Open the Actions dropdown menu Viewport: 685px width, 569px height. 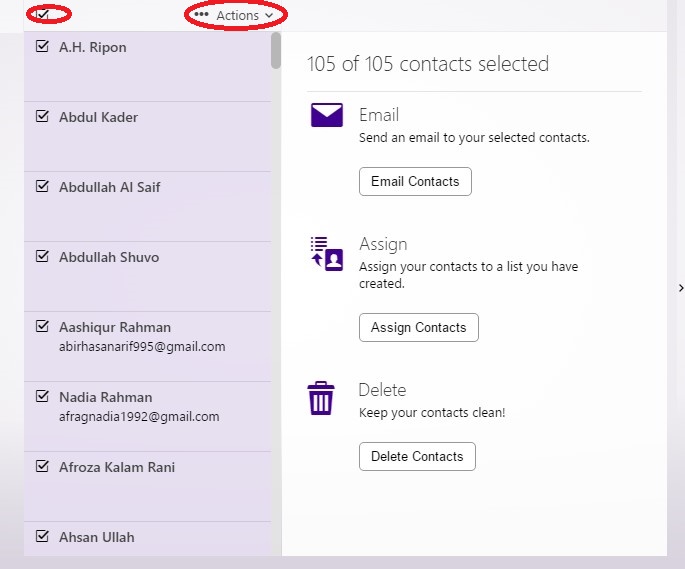pos(237,15)
